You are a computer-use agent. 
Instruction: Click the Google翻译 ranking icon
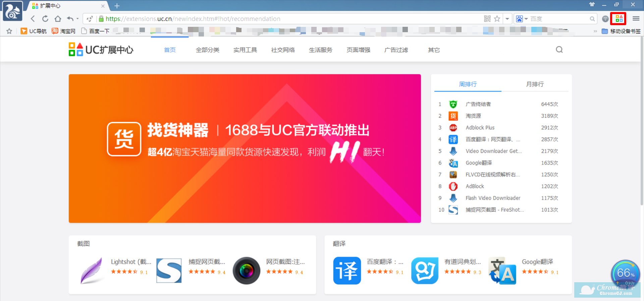pos(453,163)
